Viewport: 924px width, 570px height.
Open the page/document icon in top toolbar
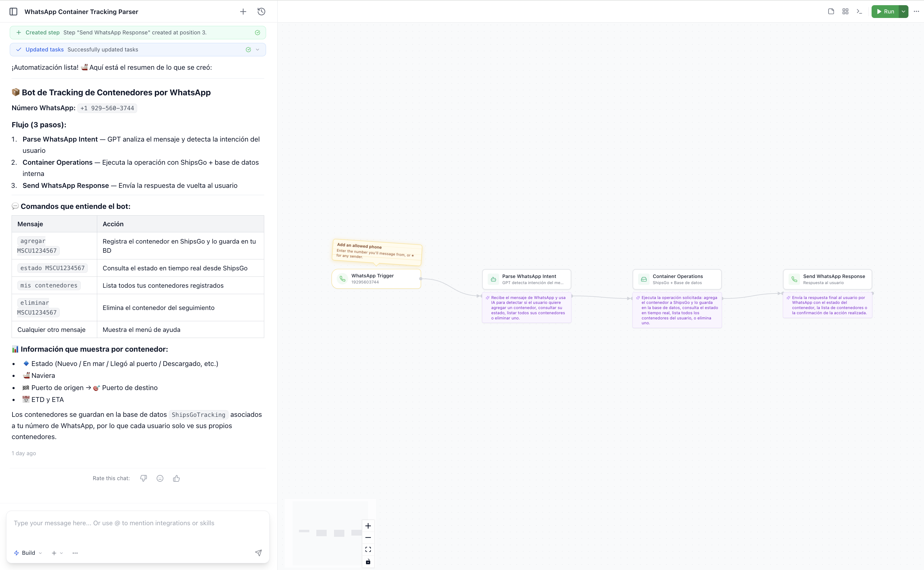point(831,11)
